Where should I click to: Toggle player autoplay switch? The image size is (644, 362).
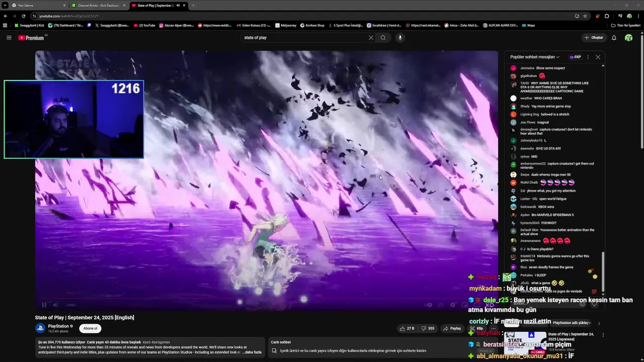pos(429,305)
